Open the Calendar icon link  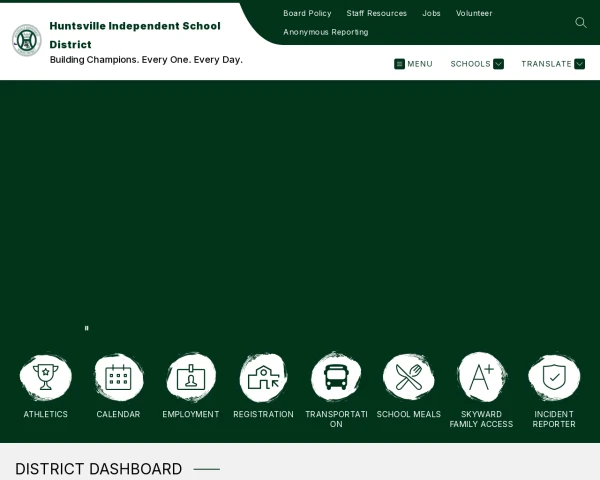[x=118, y=377]
